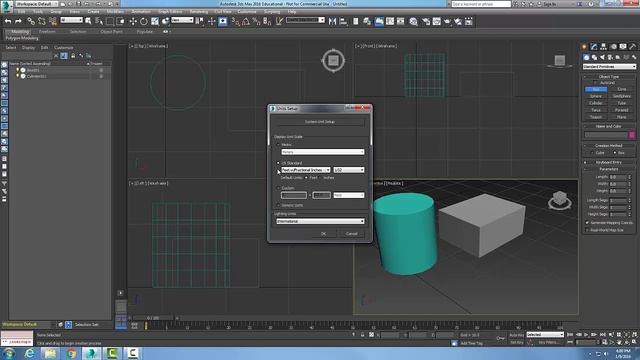The width and height of the screenshot is (640, 360).
Task: Open the selection filter dropdown
Action: [x=71, y=20]
